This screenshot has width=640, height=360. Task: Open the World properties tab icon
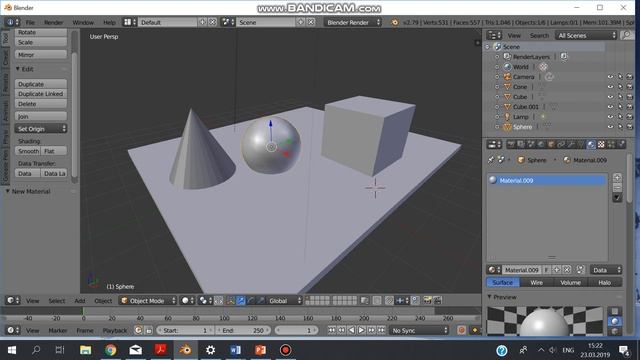[x=541, y=144]
